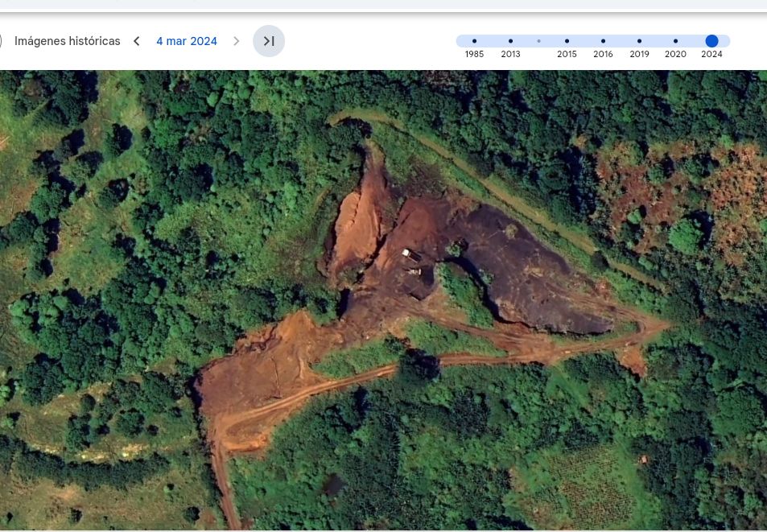
Task: Click the next imagery date chevron
Action: (237, 40)
